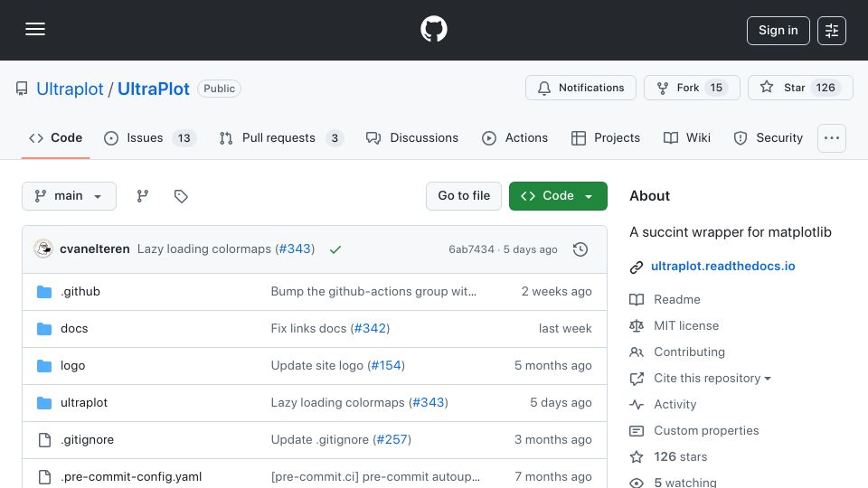Screen dimensions: 868x488
Task: Open the Discussions tab
Action: 412,137
